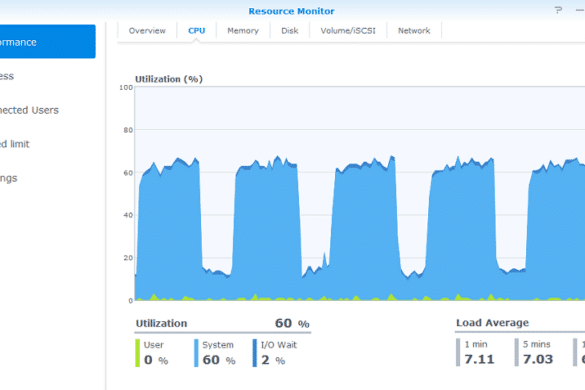This screenshot has width=585, height=390.
Task: Click the System 60 % value
Action: pyautogui.click(x=219, y=360)
